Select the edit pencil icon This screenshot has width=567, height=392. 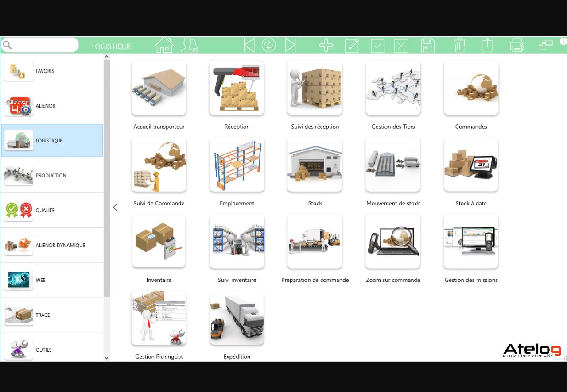pyautogui.click(x=352, y=45)
